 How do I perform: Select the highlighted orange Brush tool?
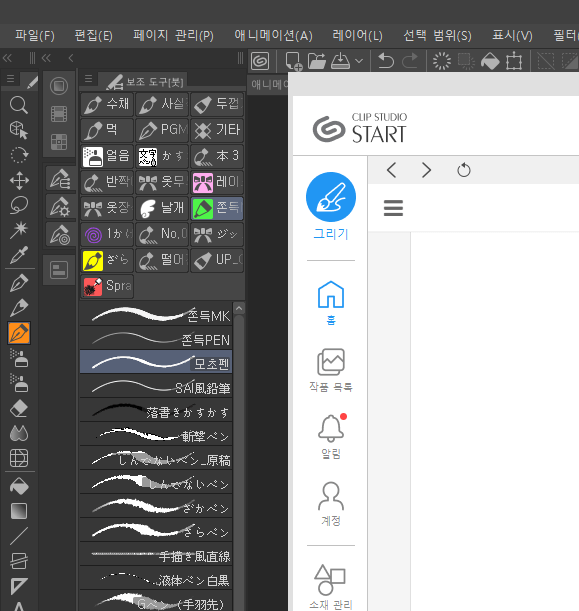coord(19,333)
